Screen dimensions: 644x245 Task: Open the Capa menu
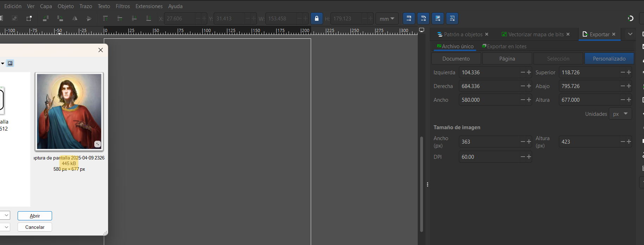point(46,6)
